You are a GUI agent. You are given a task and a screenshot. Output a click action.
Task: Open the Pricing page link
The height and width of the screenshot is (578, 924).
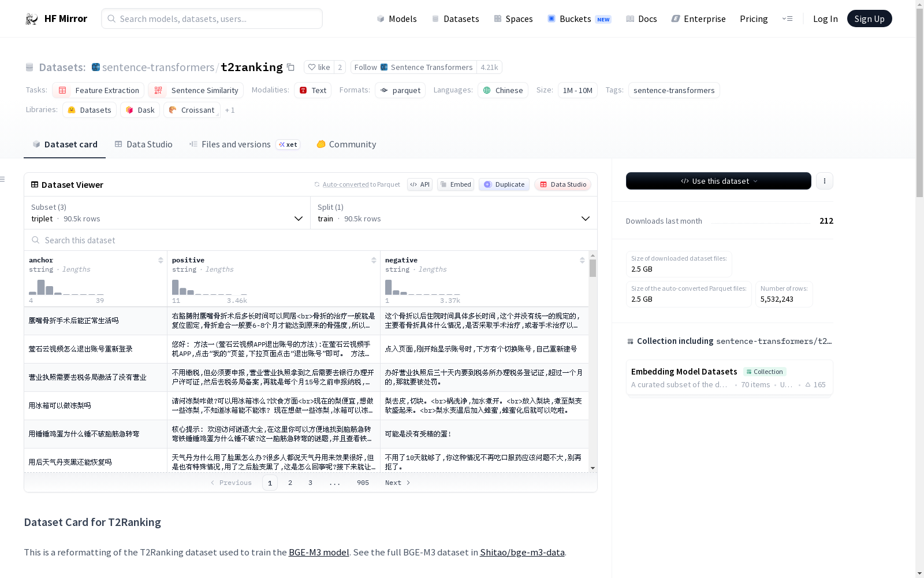(754, 18)
